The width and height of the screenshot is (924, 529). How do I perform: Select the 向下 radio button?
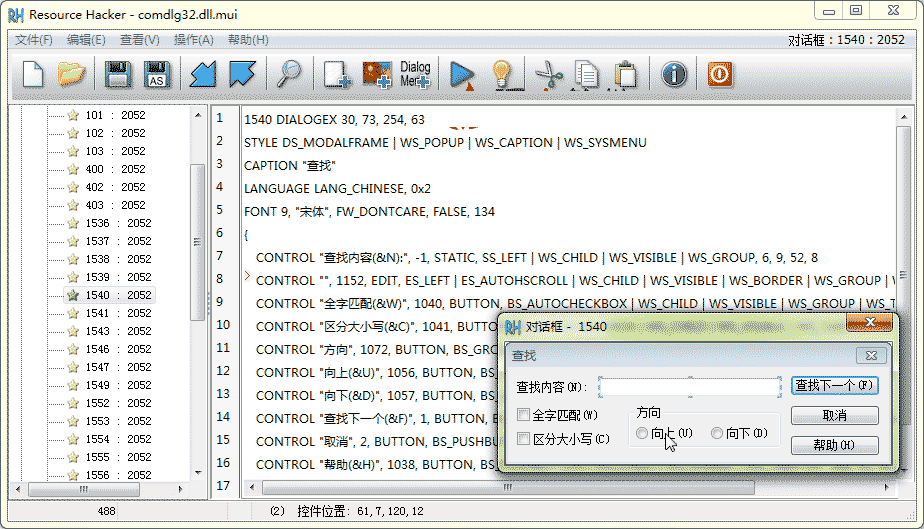(716, 433)
